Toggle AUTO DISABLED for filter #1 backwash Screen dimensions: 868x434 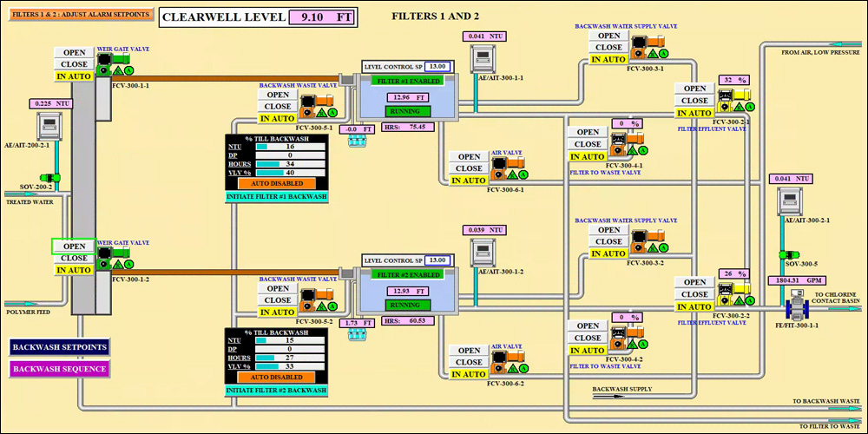pyautogui.click(x=277, y=183)
